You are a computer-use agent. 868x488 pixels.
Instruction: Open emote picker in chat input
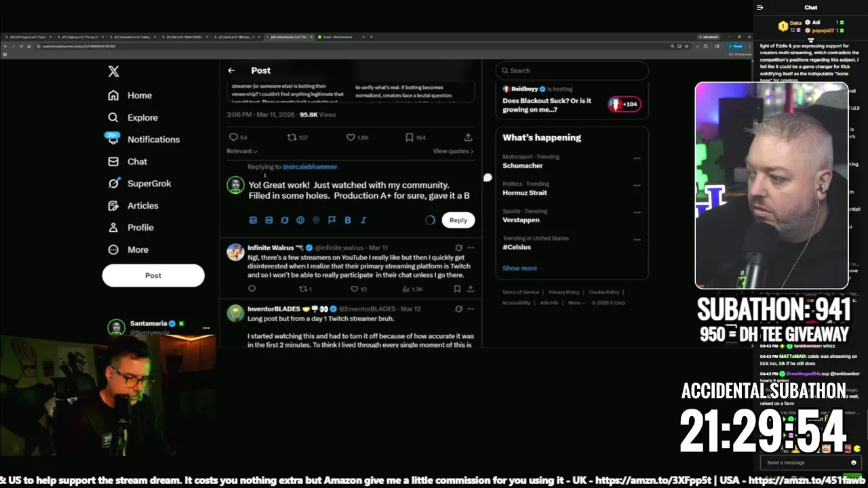click(x=853, y=462)
